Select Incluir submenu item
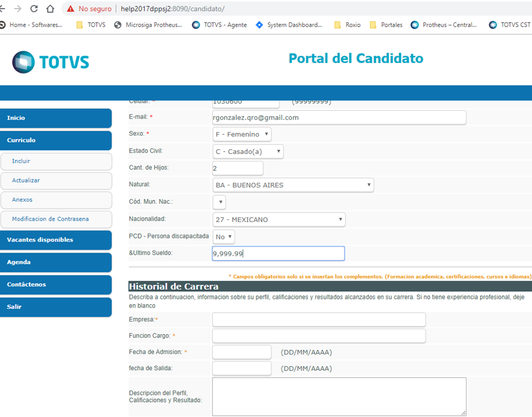The height and width of the screenshot is (417, 532). pos(56,162)
